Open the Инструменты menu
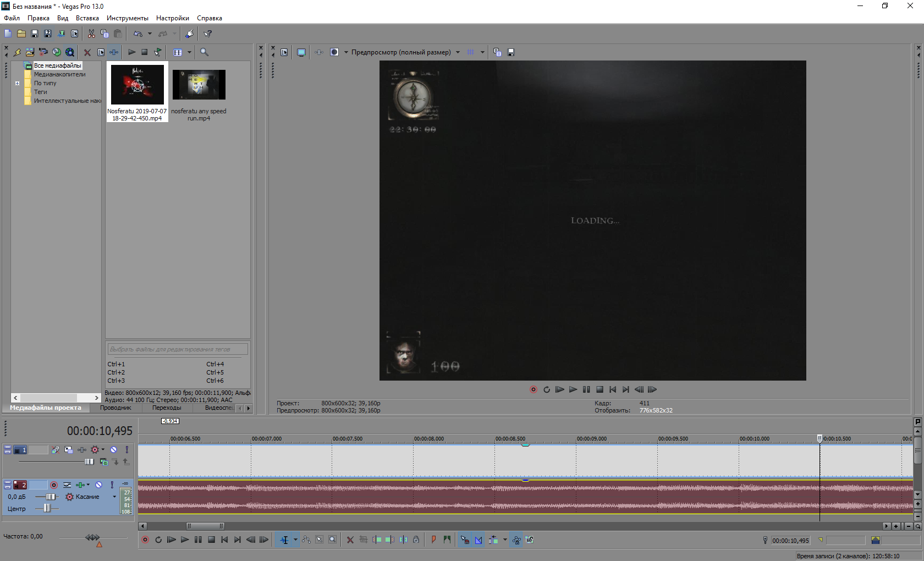 click(x=128, y=18)
